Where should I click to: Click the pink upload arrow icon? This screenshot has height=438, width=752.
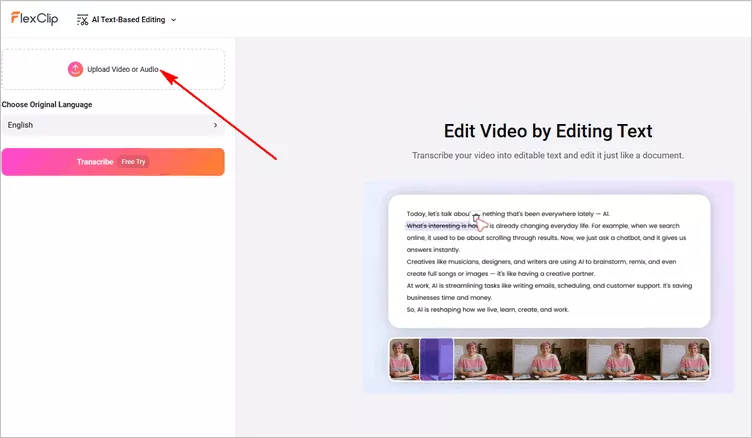[x=75, y=69]
